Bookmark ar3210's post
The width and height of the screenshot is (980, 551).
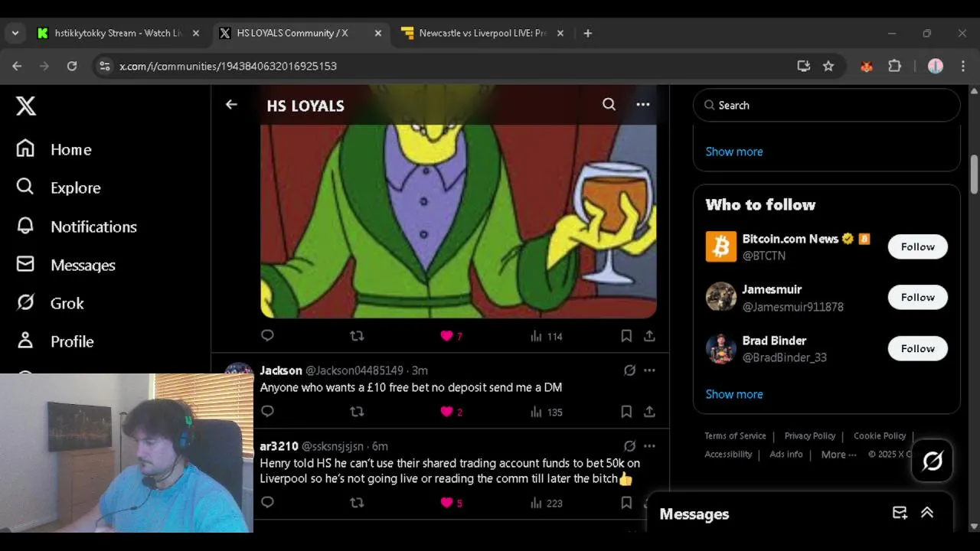tap(626, 502)
